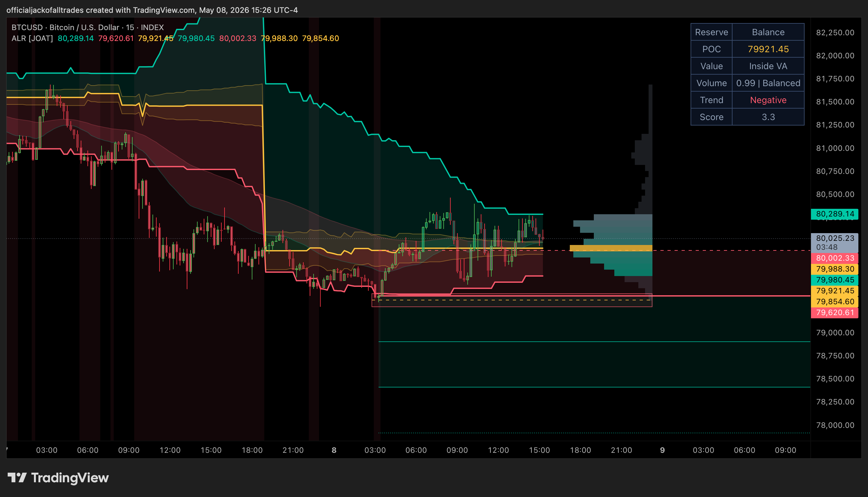Viewport: 868px width, 497px height.
Task: Click the ALR [JOAT] indicator label
Action: point(32,38)
